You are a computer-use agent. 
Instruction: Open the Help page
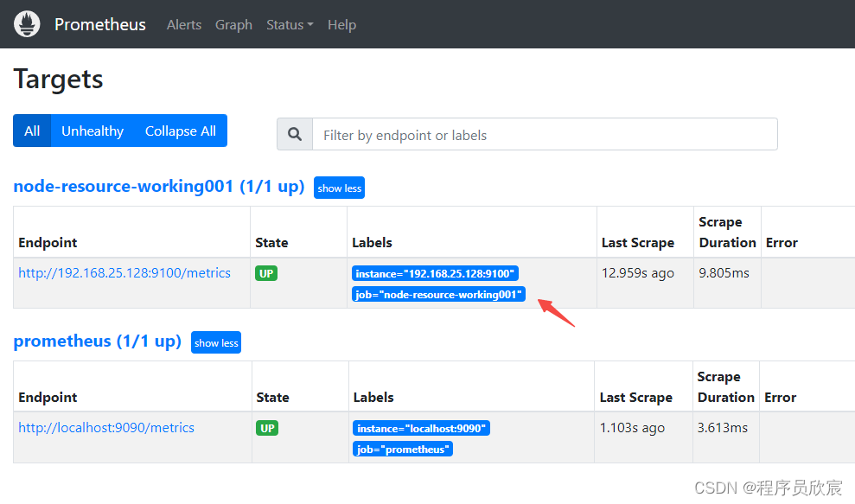click(x=341, y=25)
